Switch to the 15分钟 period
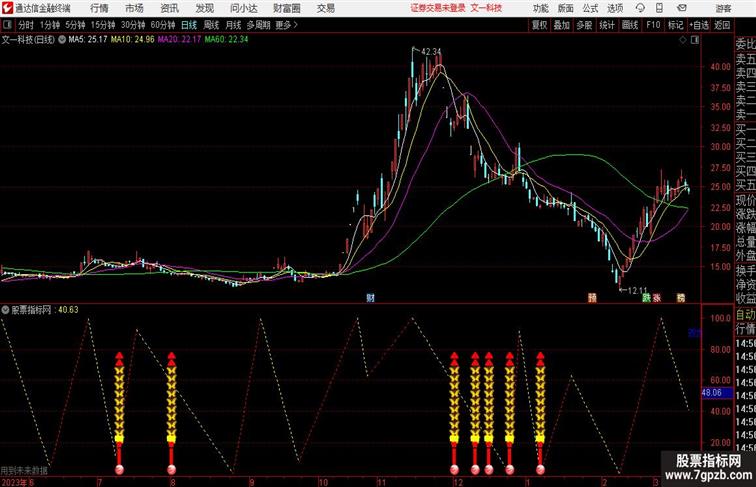The image size is (756, 487). click(103, 25)
